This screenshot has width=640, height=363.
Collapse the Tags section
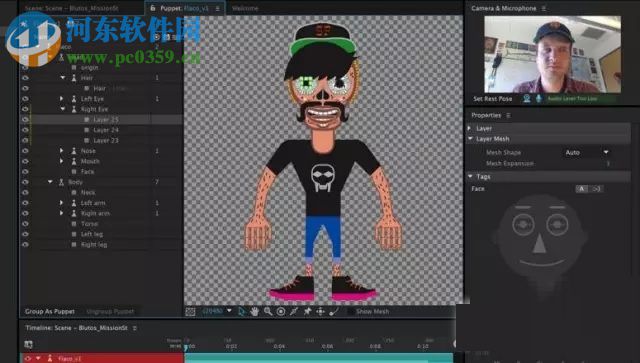[470, 176]
